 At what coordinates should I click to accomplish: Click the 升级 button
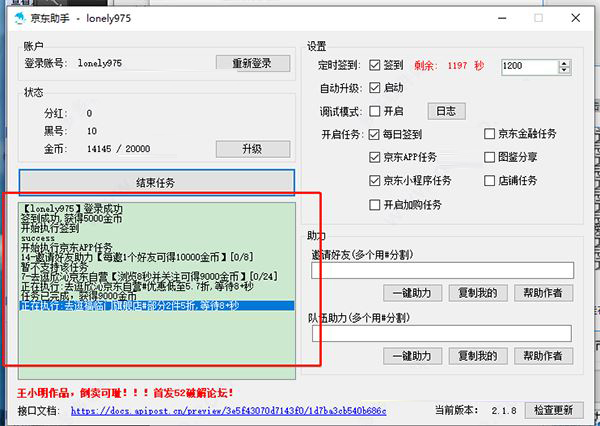[x=253, y=149]
